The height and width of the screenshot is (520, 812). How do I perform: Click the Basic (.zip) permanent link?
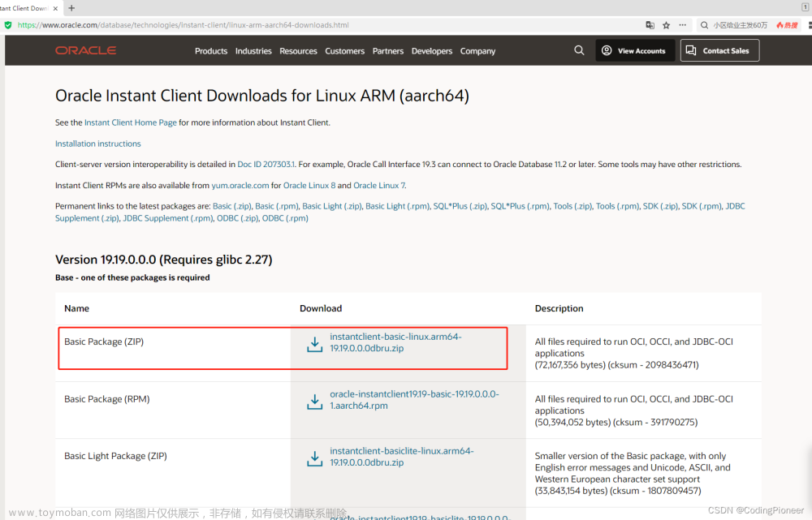coord(232,206)
